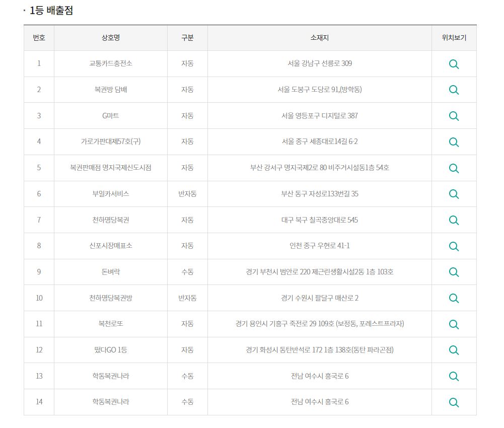Click the location icon in row 14
The height and width of the screenshot is (428, 504).
point(454,402)
